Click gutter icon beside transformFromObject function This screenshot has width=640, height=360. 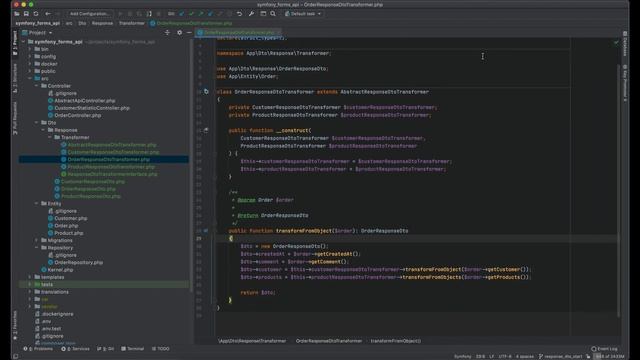coord(206,231)
